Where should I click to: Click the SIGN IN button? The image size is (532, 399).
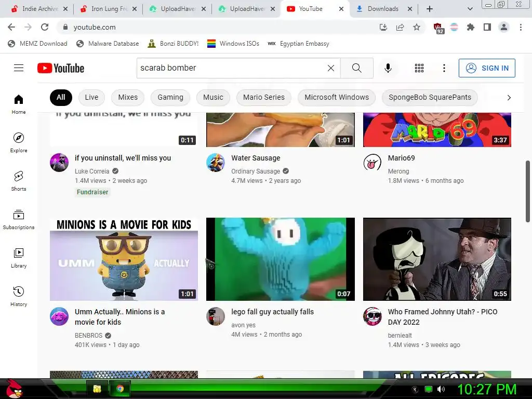(x=487, y=68)
